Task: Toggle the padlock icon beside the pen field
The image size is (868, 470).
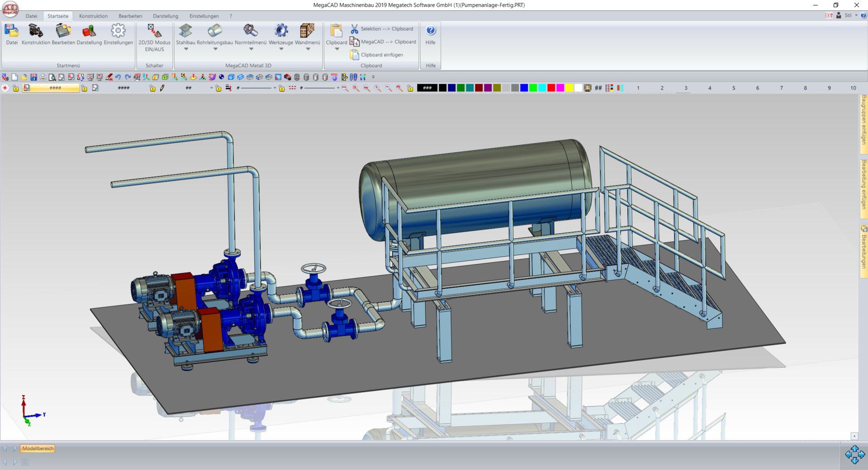Action: (152, 88)
